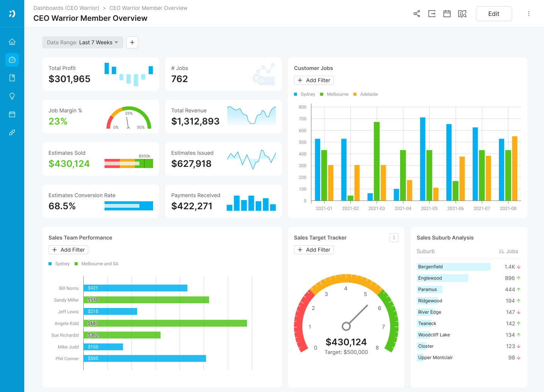Expand the Data Range Last 7 Weeks dropdown
Viewport: 544px width, 392px height.
point(83,42)
